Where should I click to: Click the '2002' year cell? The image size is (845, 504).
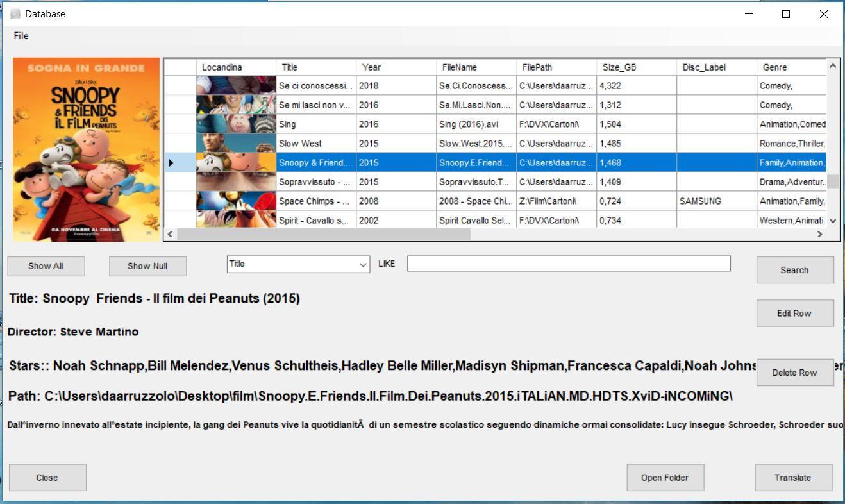pyautogui.click(x=396, y=219)
